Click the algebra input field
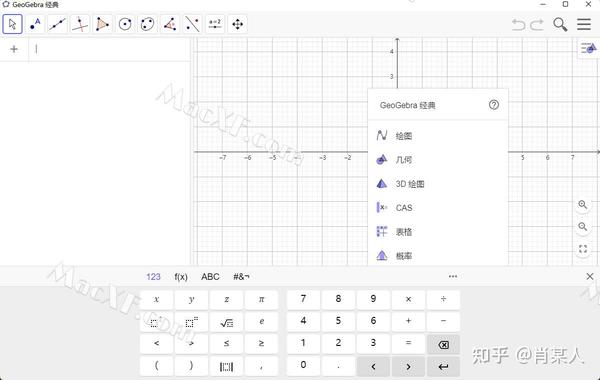600x380 pixels. click(x=110, y=49)
